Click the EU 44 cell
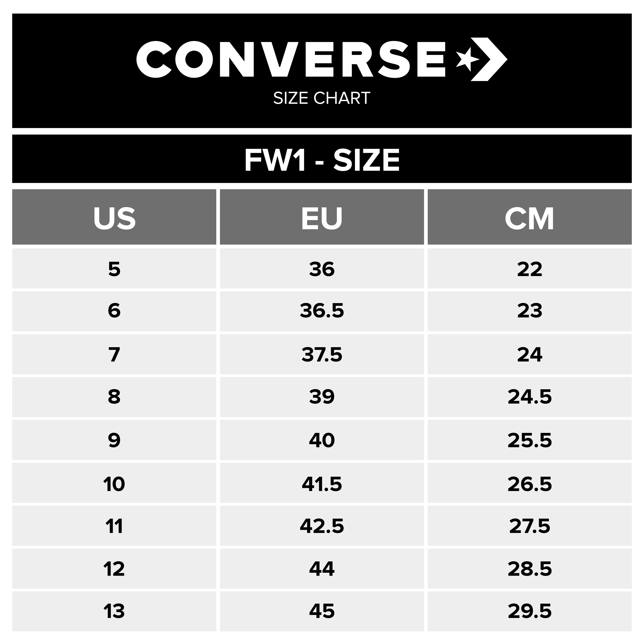644x644 pixels. point(322,569)
